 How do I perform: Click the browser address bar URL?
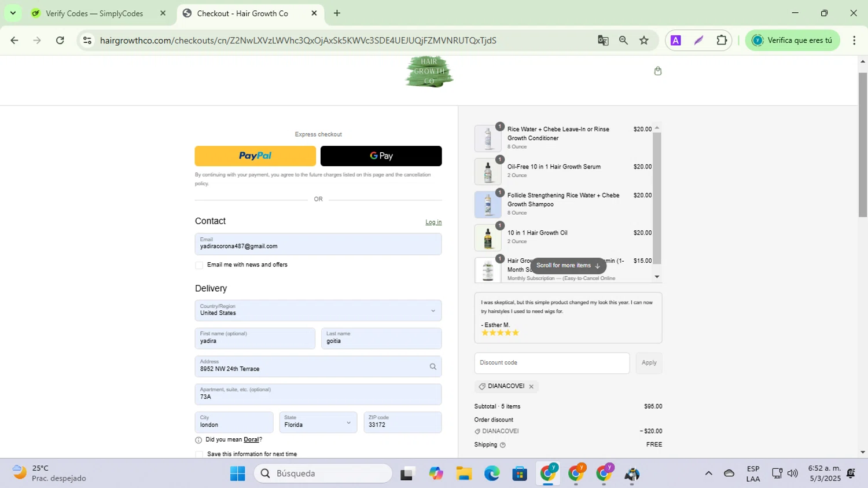298,41
